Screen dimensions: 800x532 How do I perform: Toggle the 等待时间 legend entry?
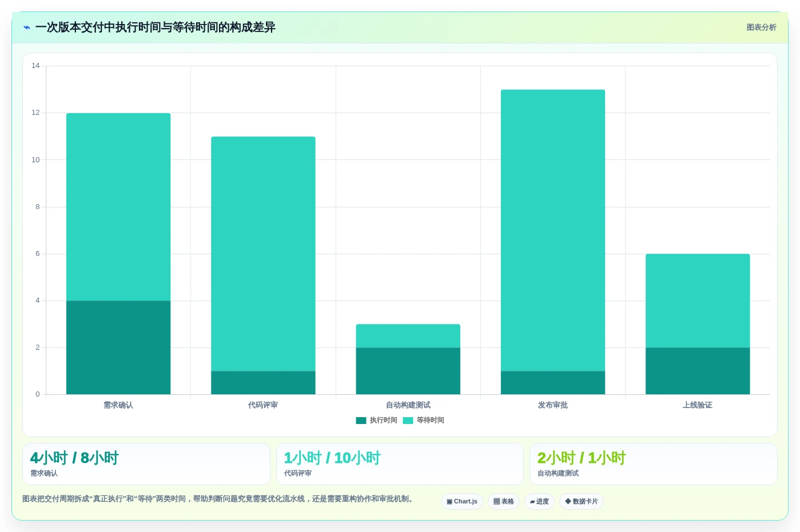(x=423, y=420)
